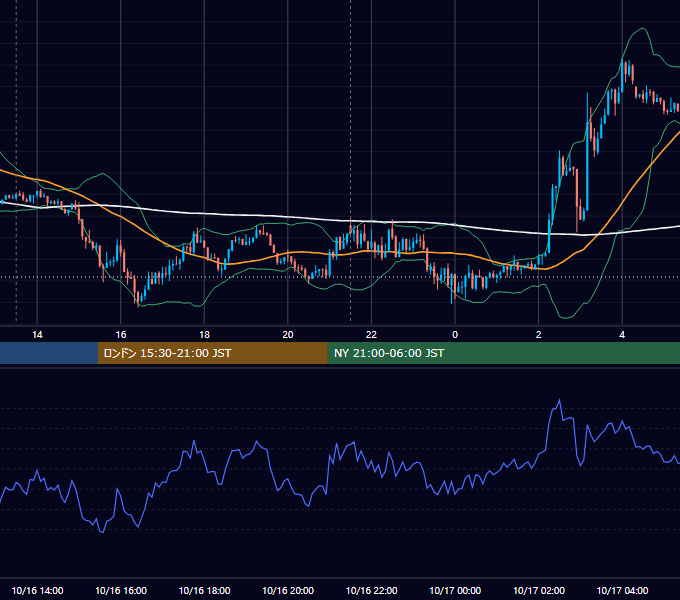Click the '10/17 02:00' label on indicator axis
The image size is (680, 600).
(x=539, y=590)
